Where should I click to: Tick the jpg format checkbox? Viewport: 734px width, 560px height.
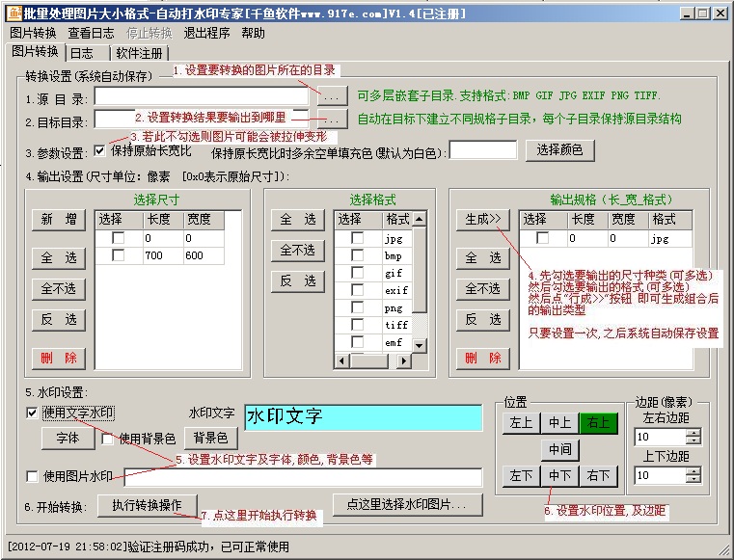(x=357, y=238)
